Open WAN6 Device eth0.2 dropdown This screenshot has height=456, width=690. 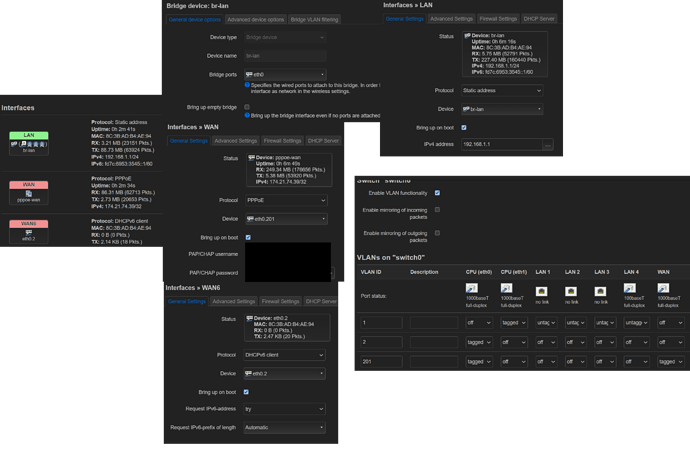pyautogui.click(x=285, y=373)
